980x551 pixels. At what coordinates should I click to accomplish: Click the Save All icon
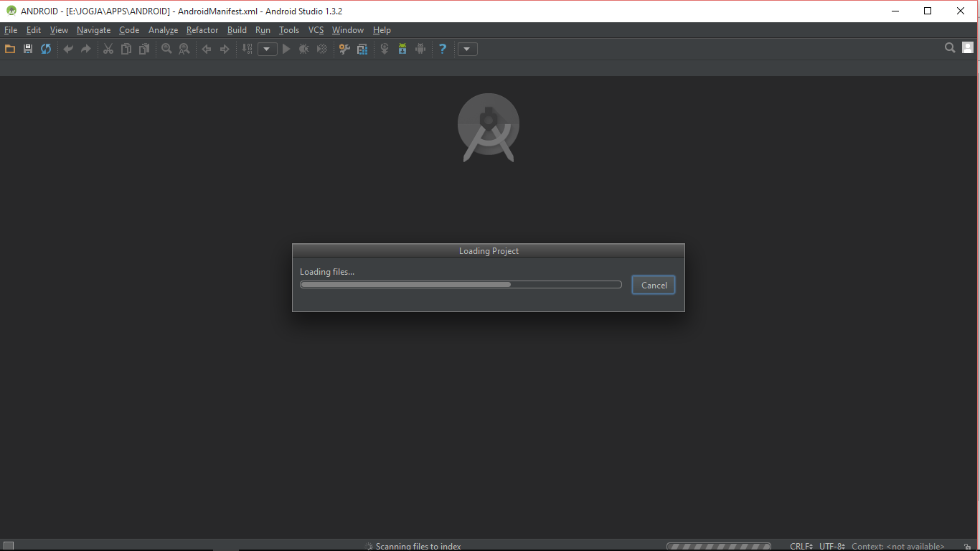(x=27, y=48)
